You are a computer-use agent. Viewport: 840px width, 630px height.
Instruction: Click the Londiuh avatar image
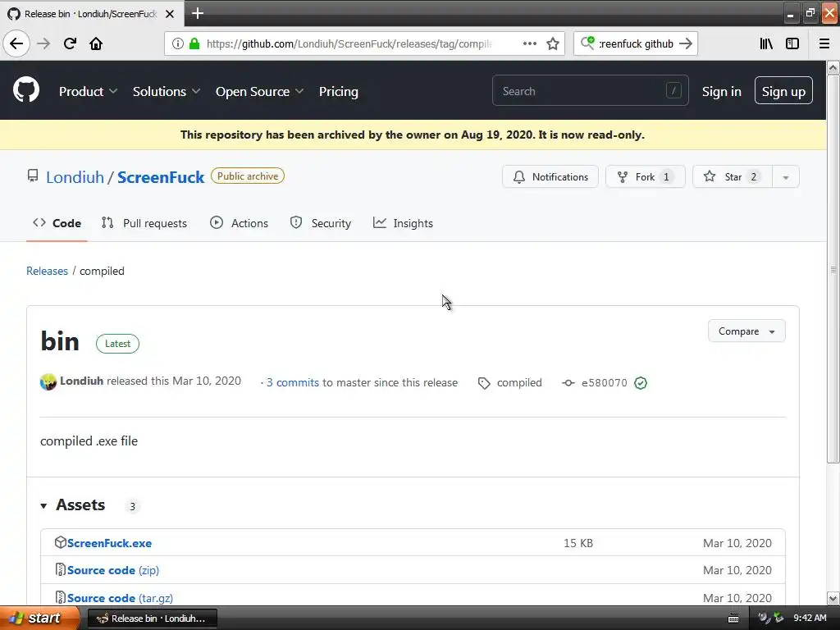click(48, 382)
